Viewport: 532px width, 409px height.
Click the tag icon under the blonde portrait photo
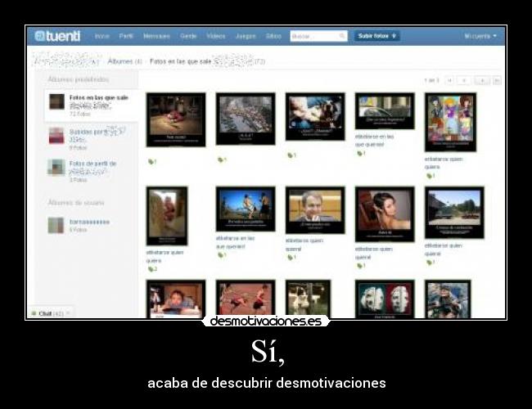pyautogui.click(x=151, y=269)
